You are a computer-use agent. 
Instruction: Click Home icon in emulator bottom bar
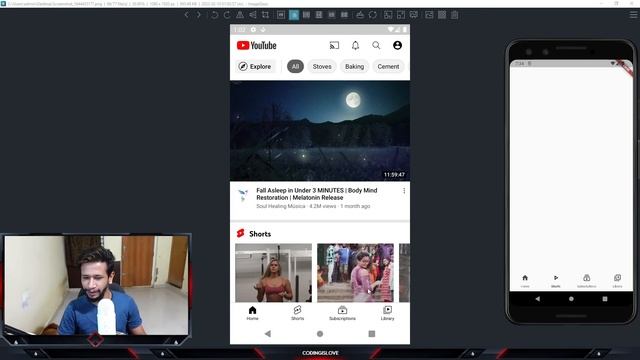click(x=525, y=278)
